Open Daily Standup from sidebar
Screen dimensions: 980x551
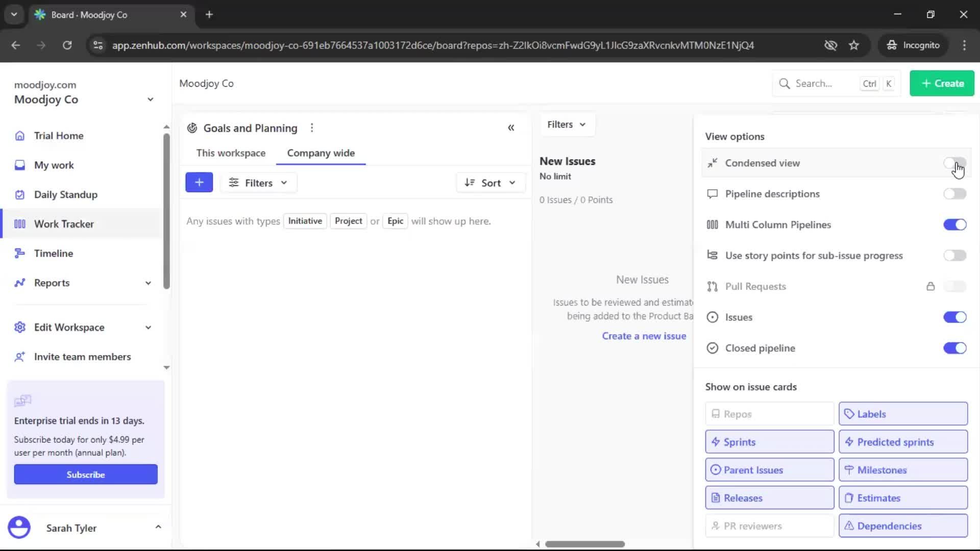pos(65,194)
